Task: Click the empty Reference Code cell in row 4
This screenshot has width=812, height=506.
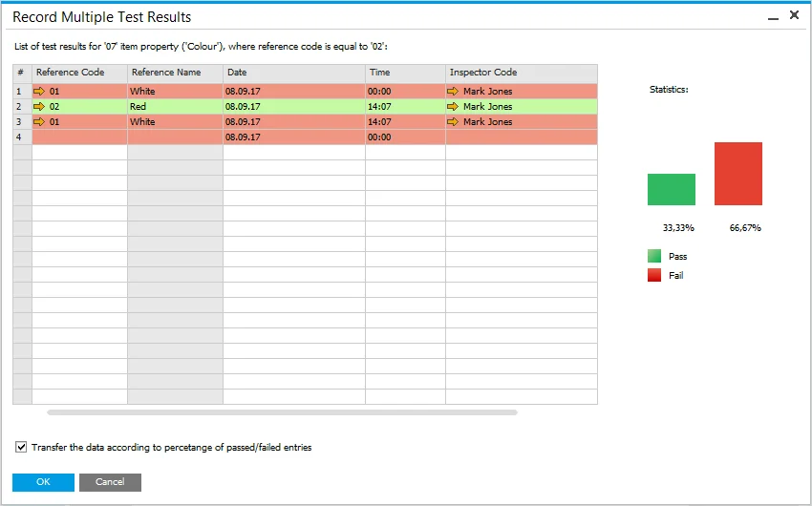Action: (x=79, y=137)
